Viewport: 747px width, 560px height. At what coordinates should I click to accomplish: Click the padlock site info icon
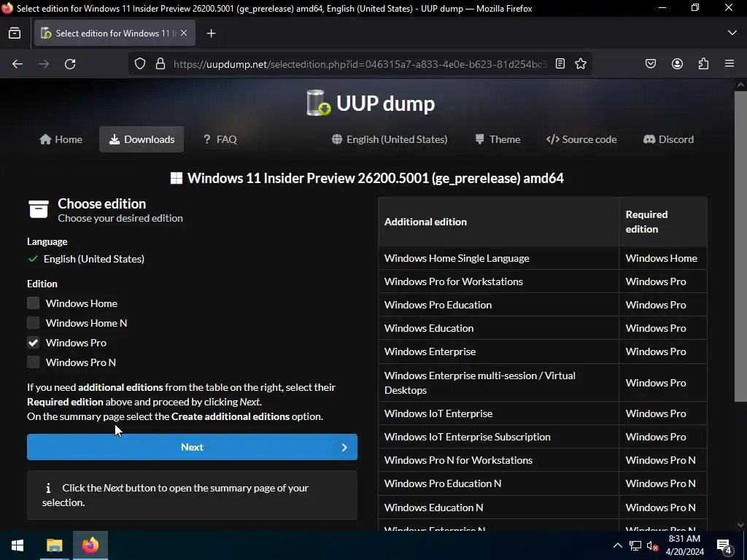tap(160, 64)
